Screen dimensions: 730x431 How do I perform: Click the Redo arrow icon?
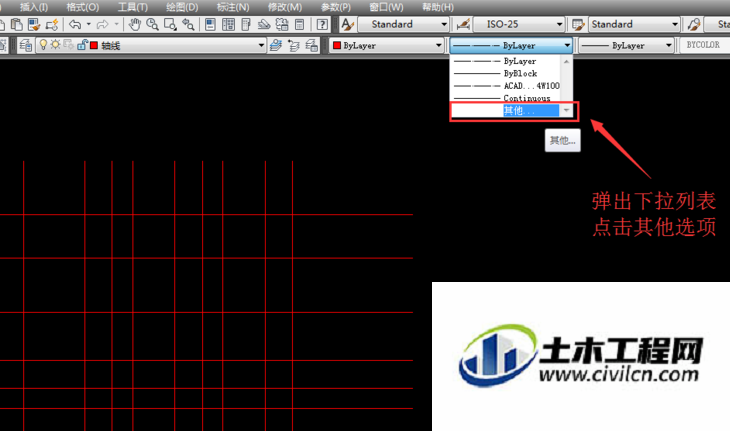[102, 24]
